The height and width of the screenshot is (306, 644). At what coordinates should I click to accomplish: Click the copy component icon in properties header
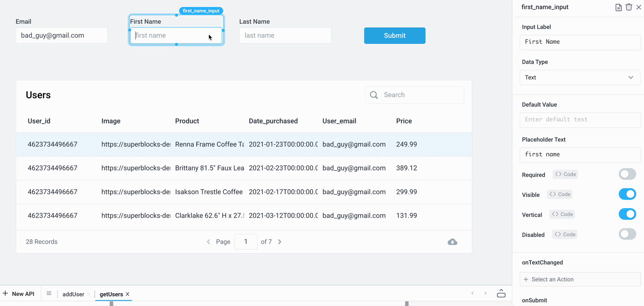(x=618, y=7)
